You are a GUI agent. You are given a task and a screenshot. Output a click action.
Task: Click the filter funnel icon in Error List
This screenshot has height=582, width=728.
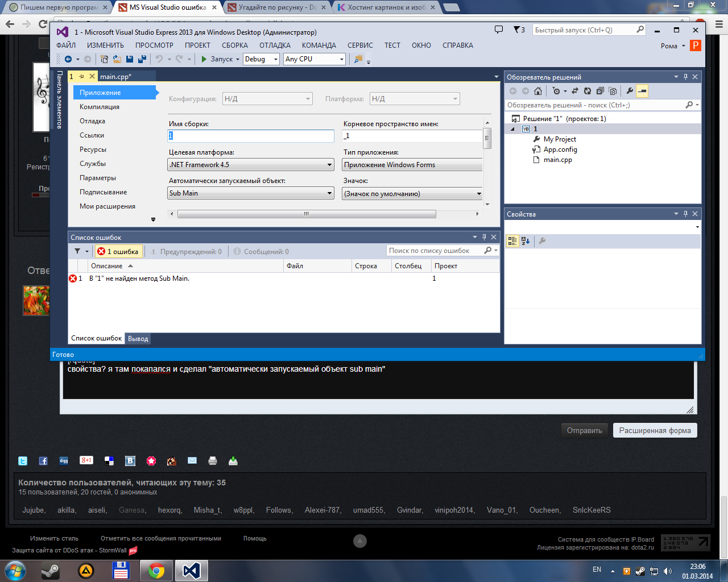[77, 251]
